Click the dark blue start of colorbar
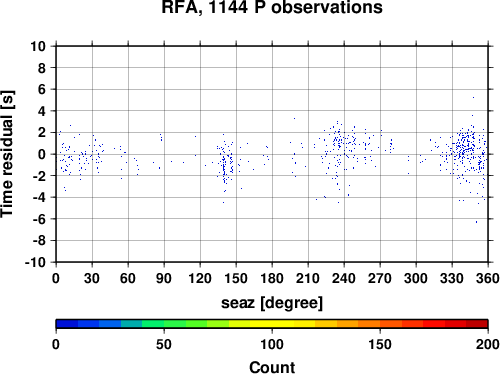 67,324
